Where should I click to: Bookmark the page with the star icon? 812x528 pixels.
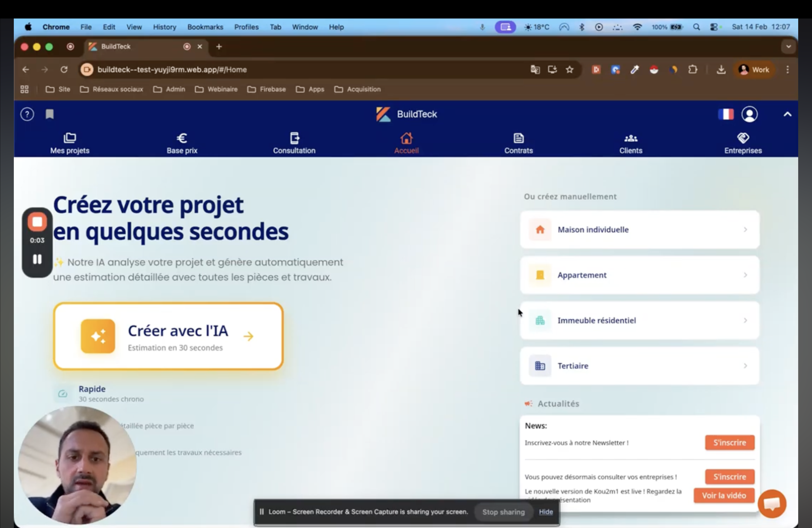[570, 70]
